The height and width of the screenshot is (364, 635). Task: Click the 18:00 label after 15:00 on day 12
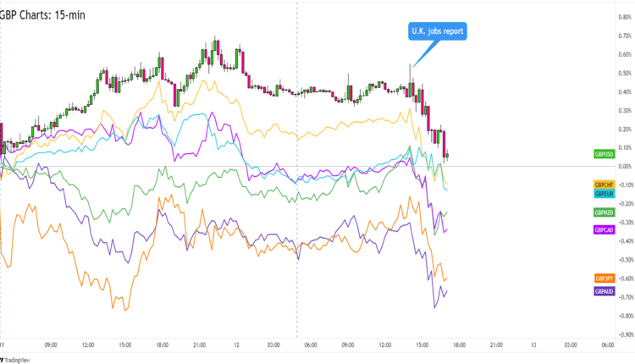(458, 345)
